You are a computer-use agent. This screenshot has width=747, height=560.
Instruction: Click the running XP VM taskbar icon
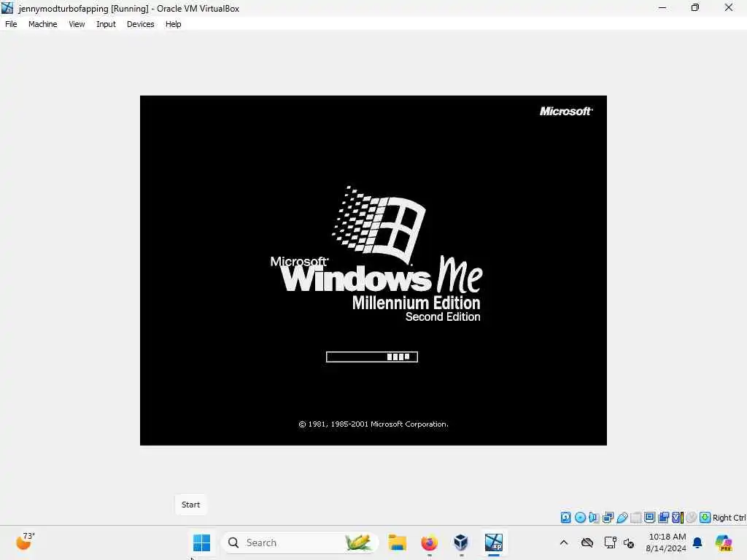tap(494, 542)
